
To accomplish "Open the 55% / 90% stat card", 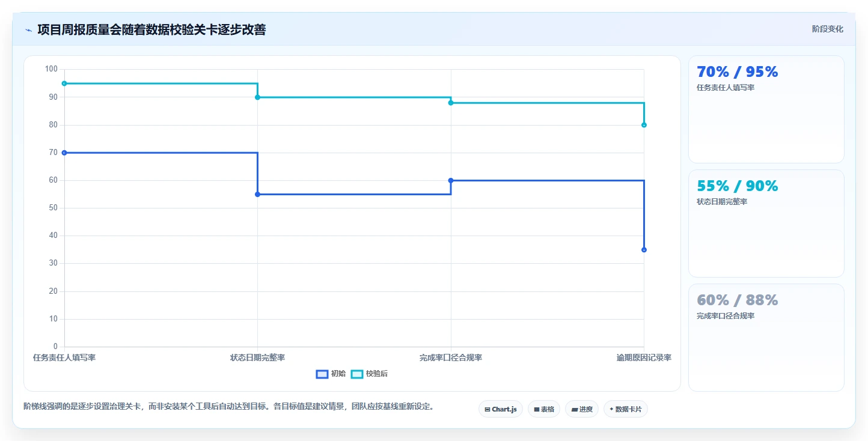I will pos(766,224).
